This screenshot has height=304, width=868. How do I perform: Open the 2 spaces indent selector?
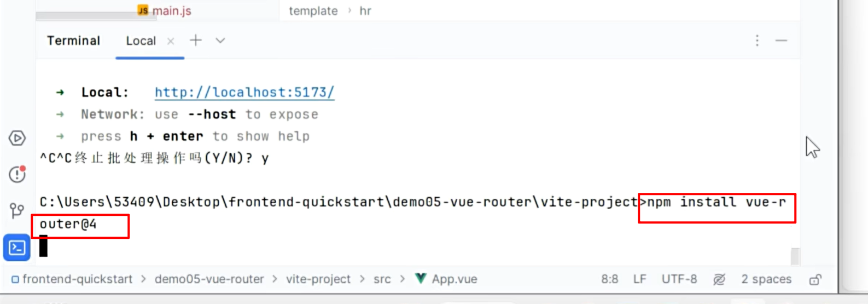[766, 279]
